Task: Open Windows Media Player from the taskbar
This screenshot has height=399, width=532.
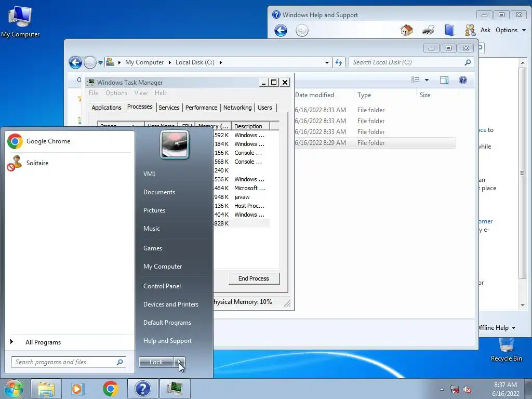Action: coord(78,389)
